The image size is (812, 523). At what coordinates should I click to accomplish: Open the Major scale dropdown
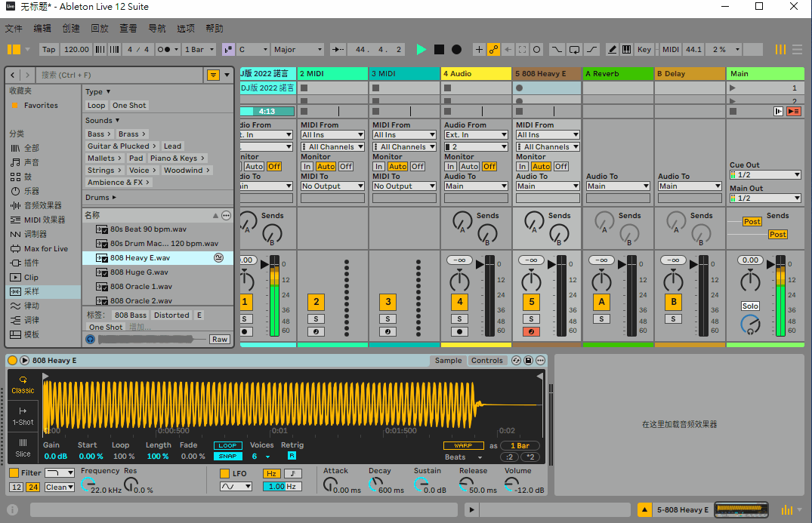tap(298, 50)
